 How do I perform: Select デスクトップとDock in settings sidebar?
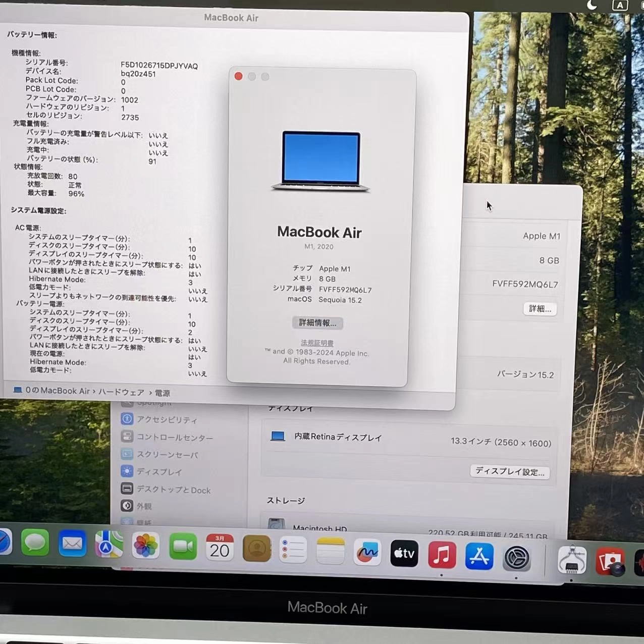click(174, 489)
